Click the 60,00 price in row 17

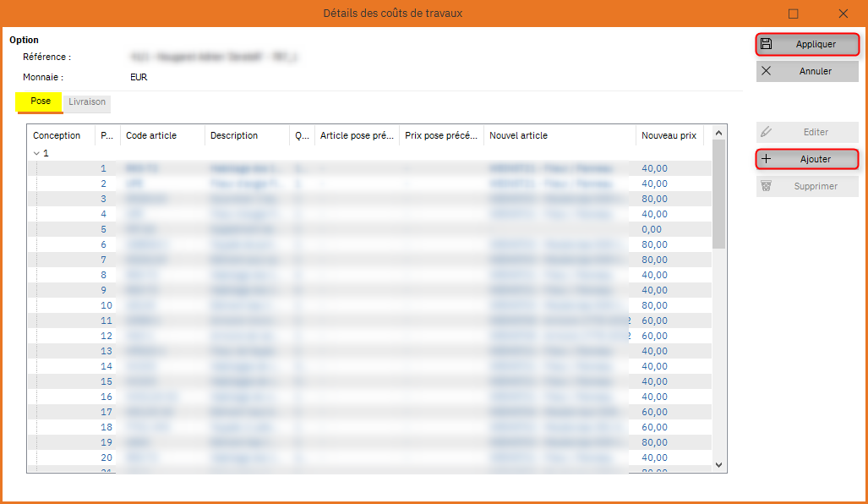654,412
